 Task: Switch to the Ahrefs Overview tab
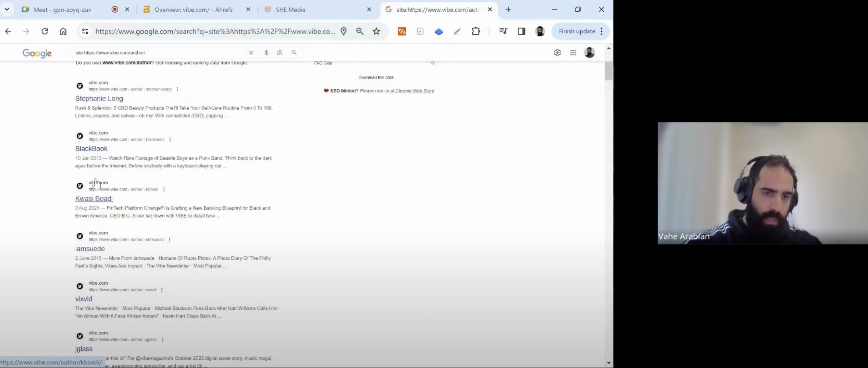[193, 10]
